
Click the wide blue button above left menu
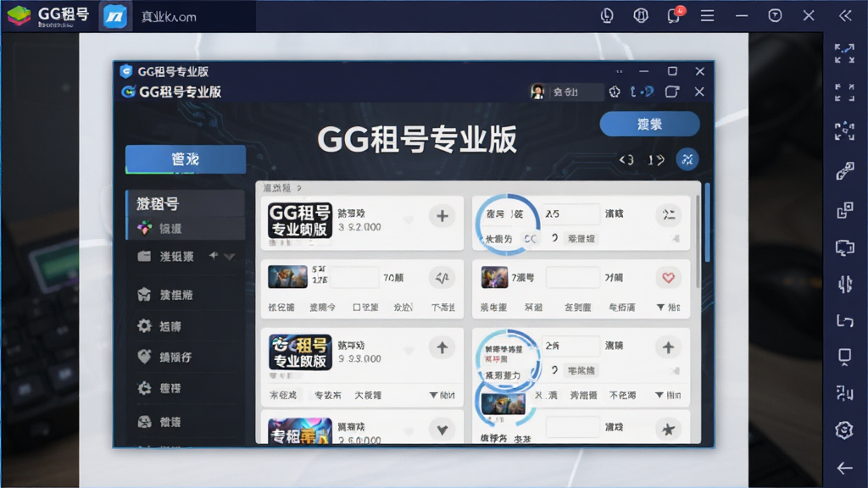[x=186, y=159]
